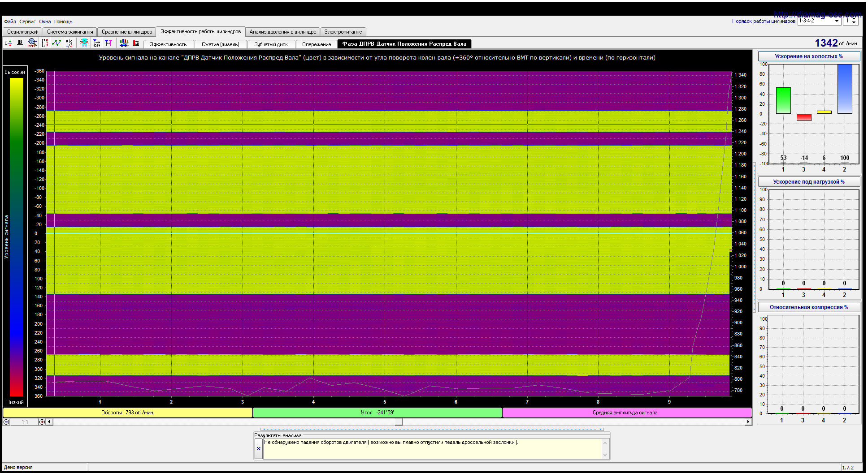Click the analysis results message text
Screen dimensions: 868x473
(x=391, y=442)
